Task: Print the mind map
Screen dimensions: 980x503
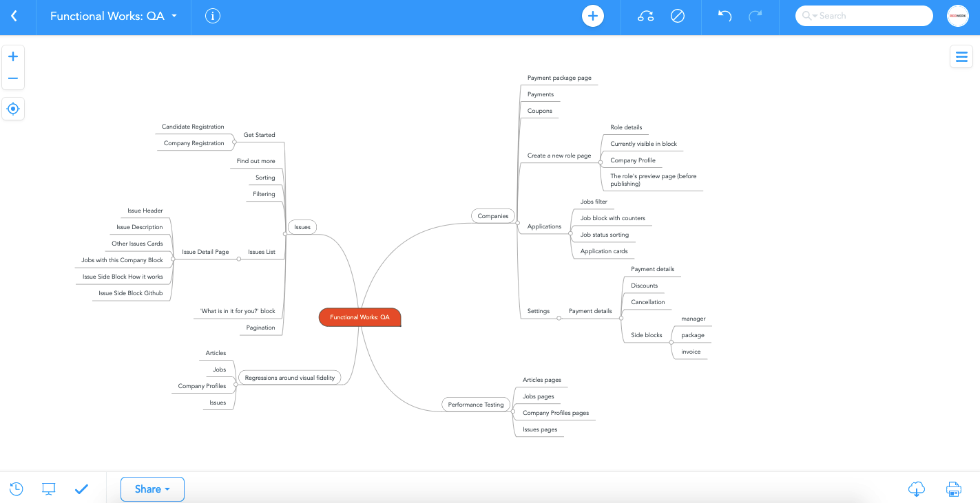Action: coord(953,489)
